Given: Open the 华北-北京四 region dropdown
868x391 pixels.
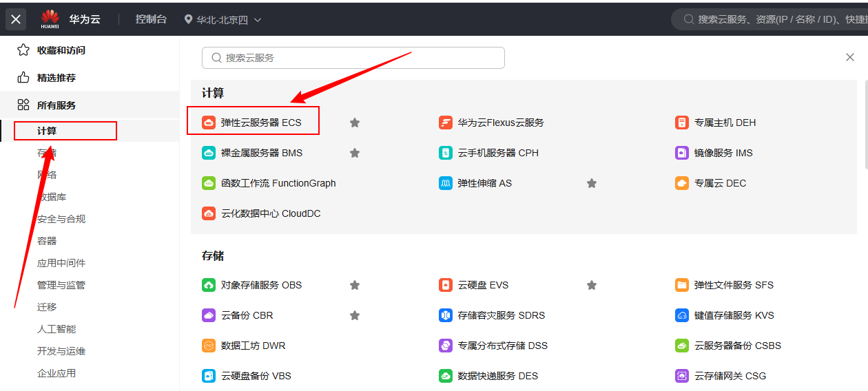Looking at the screenshot, I should [223, 19].
